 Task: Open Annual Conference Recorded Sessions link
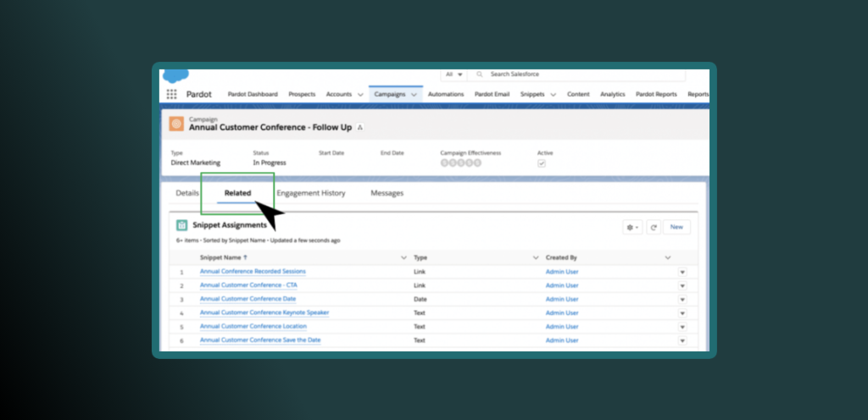[253, 271]
